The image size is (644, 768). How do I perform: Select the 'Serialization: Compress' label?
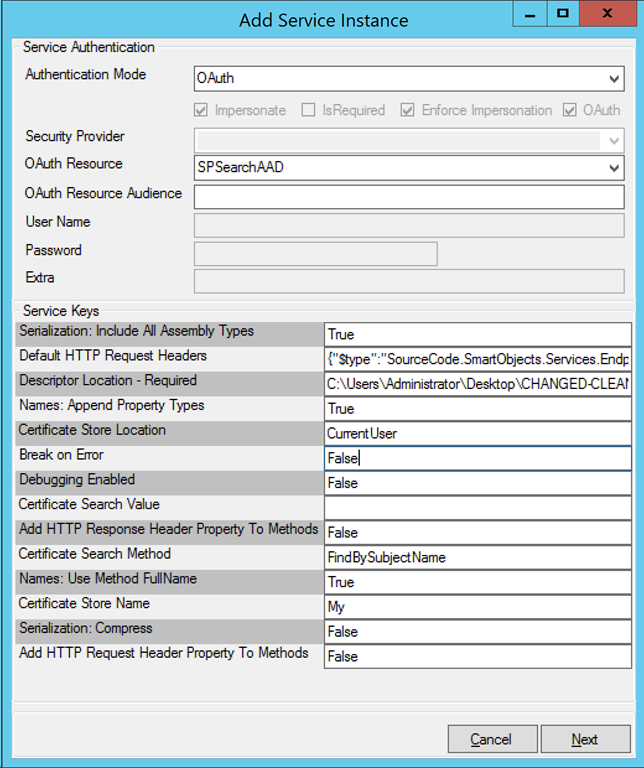(x=86, y=628)
